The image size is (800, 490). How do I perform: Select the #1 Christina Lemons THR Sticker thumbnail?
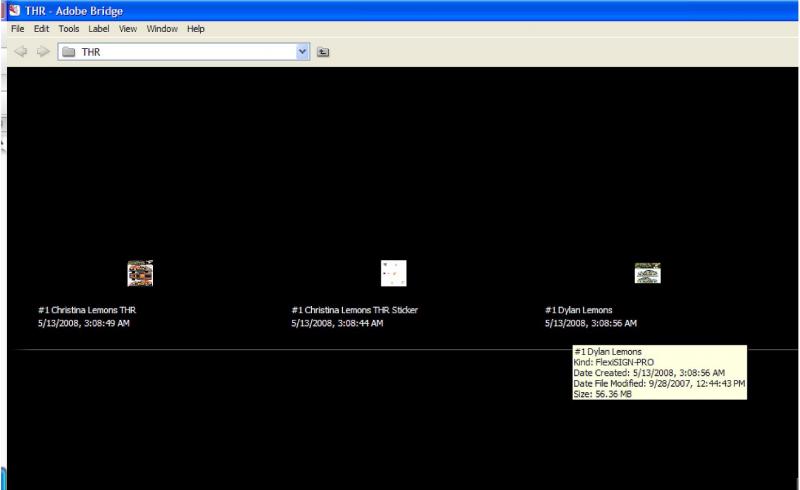(393, 273)
